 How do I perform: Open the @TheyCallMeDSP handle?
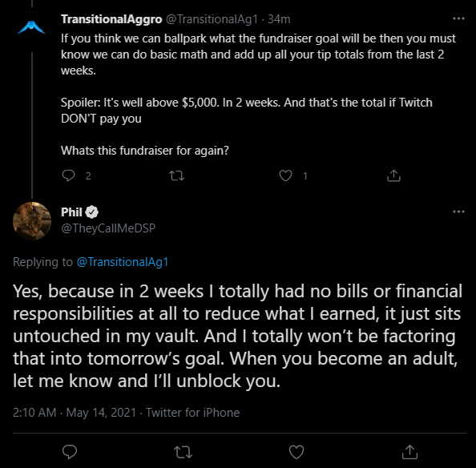pyautogui.click(x=108, y=228)
